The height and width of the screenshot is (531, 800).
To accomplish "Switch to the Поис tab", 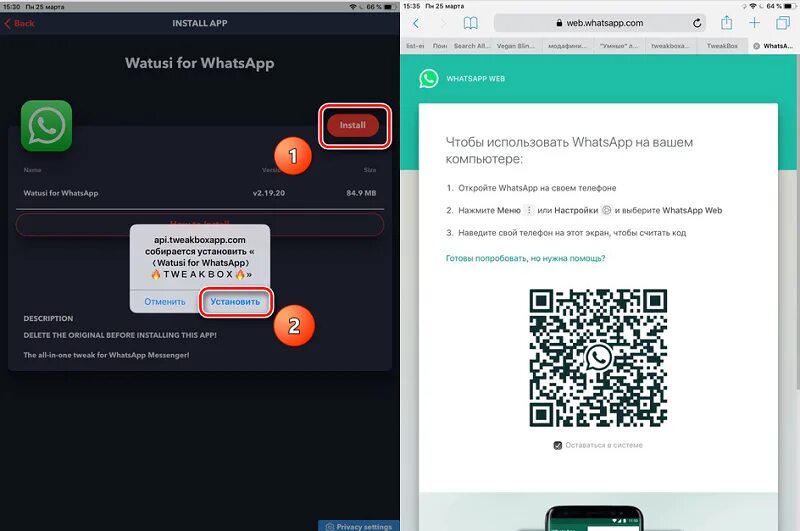I will 440,46.
